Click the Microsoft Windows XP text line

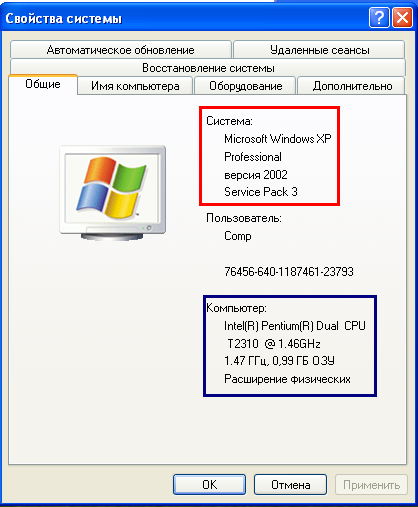(x=278, y=139)
